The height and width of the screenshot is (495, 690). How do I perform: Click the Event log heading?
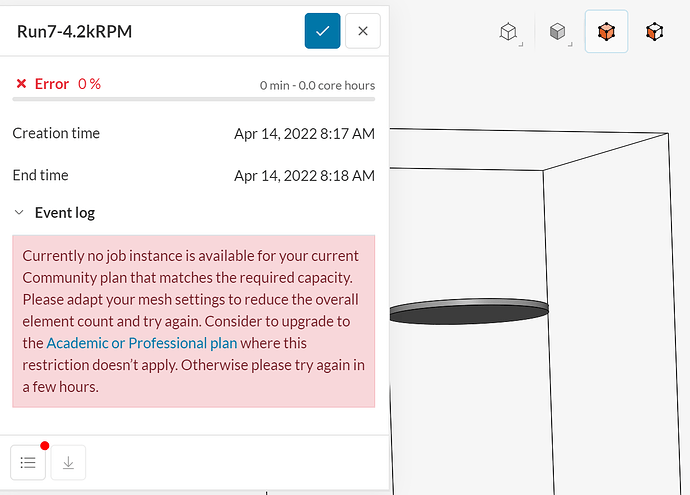[65, 213]
